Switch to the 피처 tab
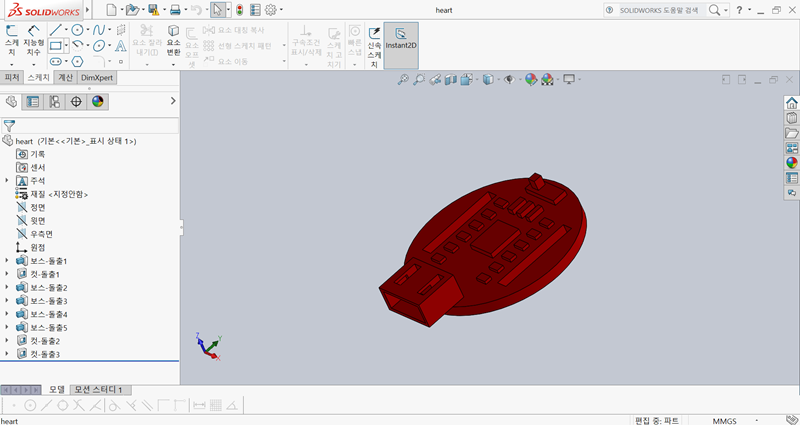The height and width of the screenshot is (425, 800). pyautogui.click(x=12, y=78)
